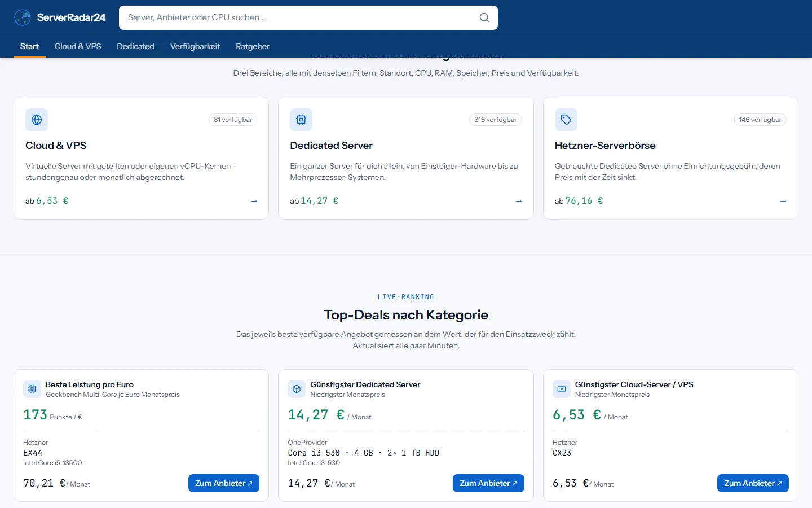
Task: Switch to the Dedicated navigation tab
Action: [135, 46]
